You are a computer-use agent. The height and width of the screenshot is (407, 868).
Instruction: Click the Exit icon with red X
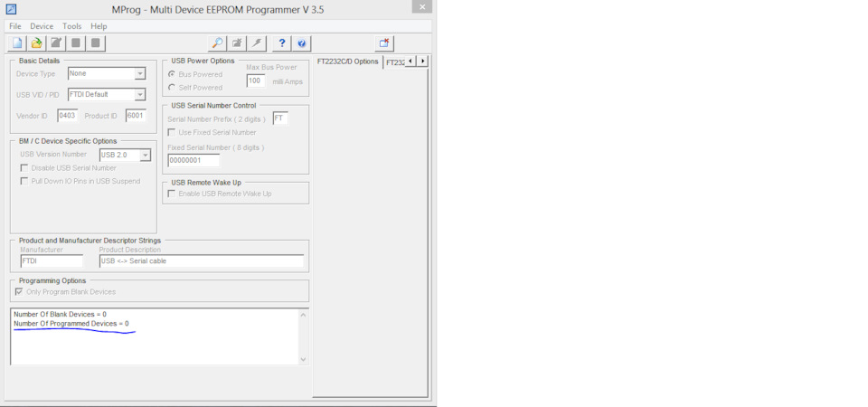(x=384, y=43)
